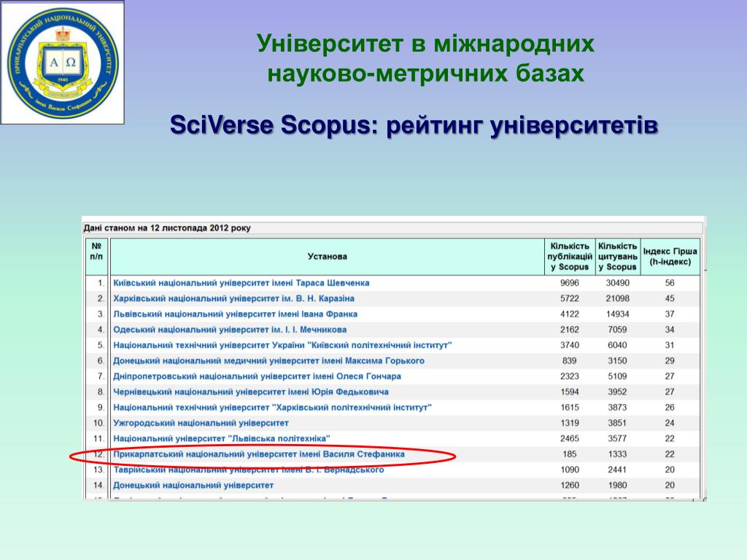Select the citations value 3873
The height and width of the screenshot is (560, 747).
(617, 408)
